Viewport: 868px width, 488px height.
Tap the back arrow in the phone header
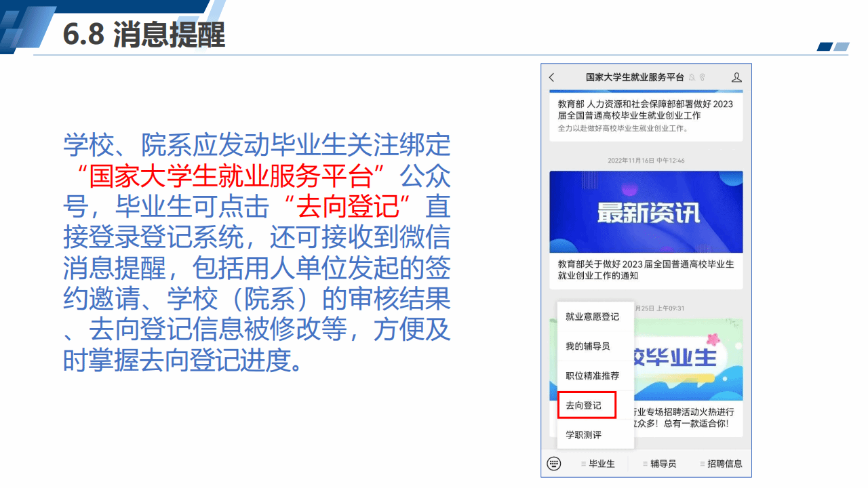click(551, 77)
